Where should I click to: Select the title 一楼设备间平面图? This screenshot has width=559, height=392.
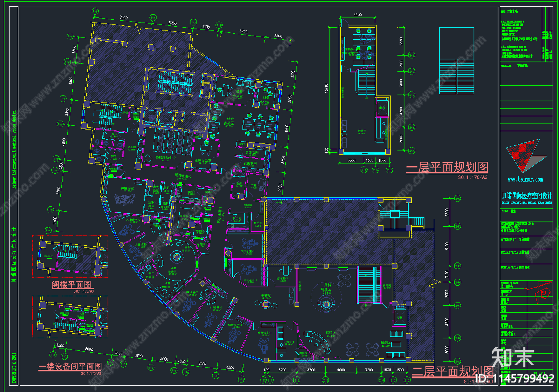coord(70,367)
